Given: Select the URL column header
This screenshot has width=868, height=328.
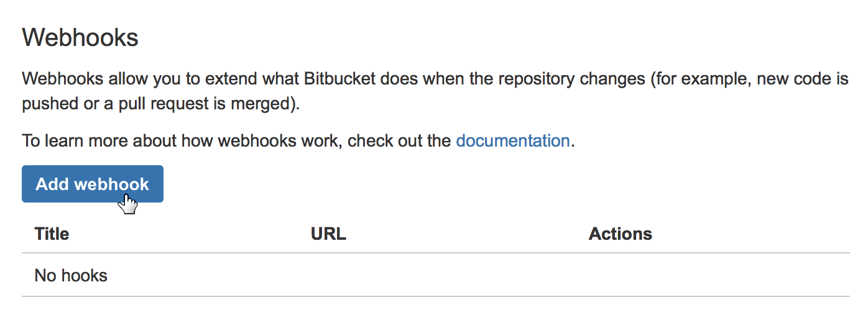Looking at the screenshot, I should [328, 234].
